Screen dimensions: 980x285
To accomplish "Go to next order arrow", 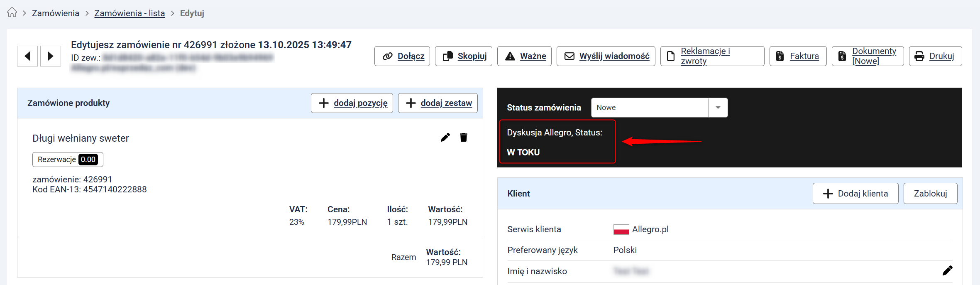I will coord(51,56).
